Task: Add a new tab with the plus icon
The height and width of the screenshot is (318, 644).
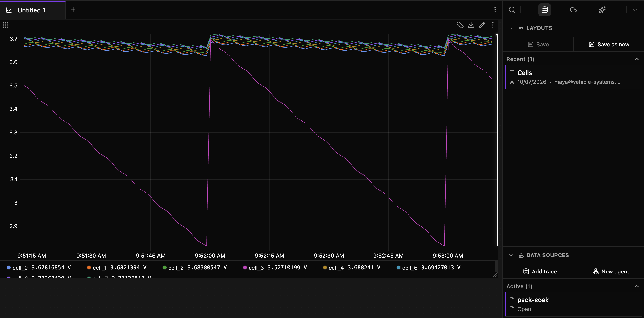Action: [x=73, y=10]
